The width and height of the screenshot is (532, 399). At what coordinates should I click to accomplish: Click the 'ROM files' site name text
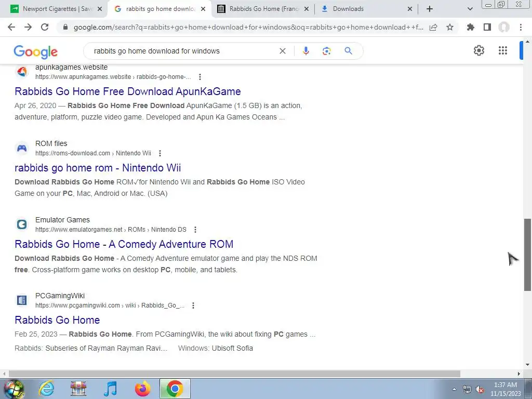coord(51,143)
